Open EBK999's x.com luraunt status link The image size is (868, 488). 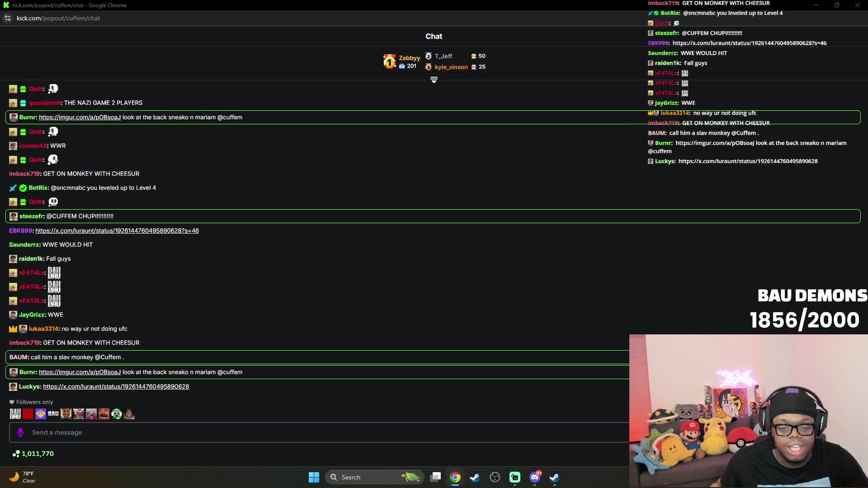coord(117,230)
